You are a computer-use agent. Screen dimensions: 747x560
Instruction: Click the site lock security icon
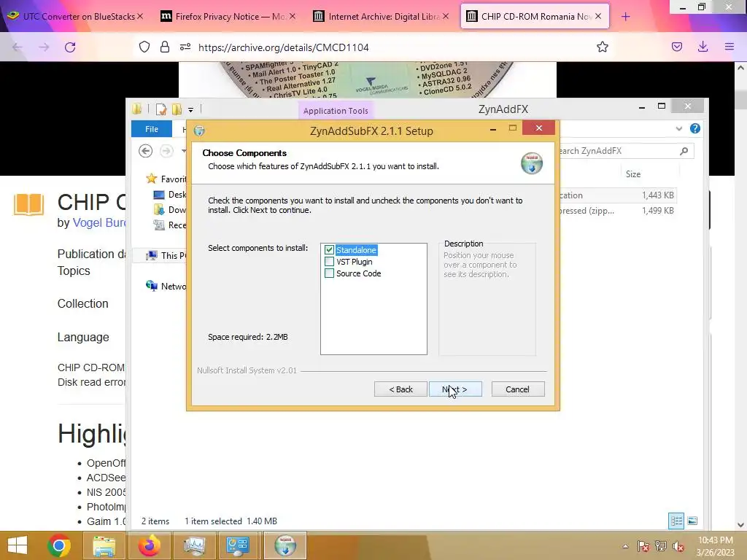(165, 47)
